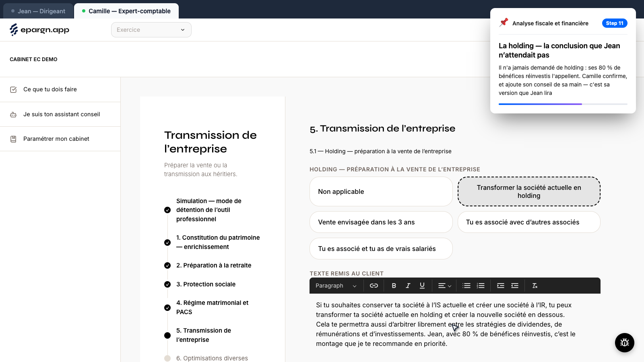This screenshot has width=644, height=362.
Task: Click the robot icon beside assistant conseil
Action: click(13, 115)
